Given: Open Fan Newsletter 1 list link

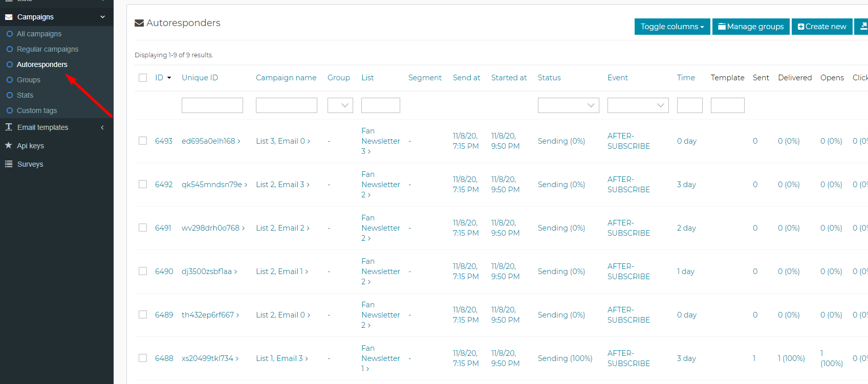Looking at the screenshot, I should click(381, 358).
